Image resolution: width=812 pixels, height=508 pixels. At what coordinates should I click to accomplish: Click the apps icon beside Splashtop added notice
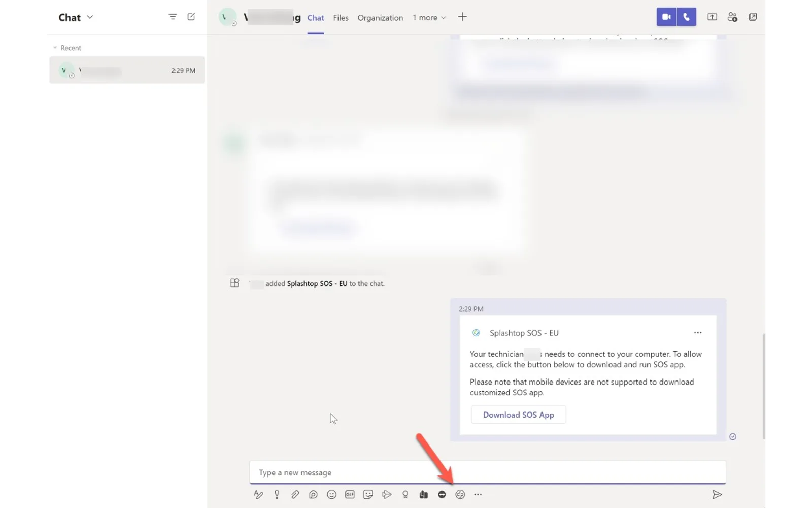pyautogui.click(x=234, y=283)
